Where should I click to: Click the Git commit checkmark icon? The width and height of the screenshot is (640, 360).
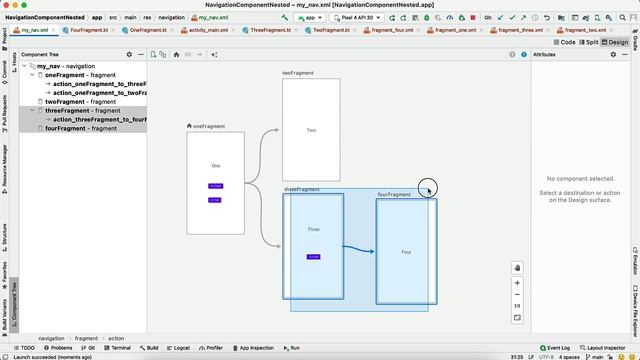click(512, 18)
